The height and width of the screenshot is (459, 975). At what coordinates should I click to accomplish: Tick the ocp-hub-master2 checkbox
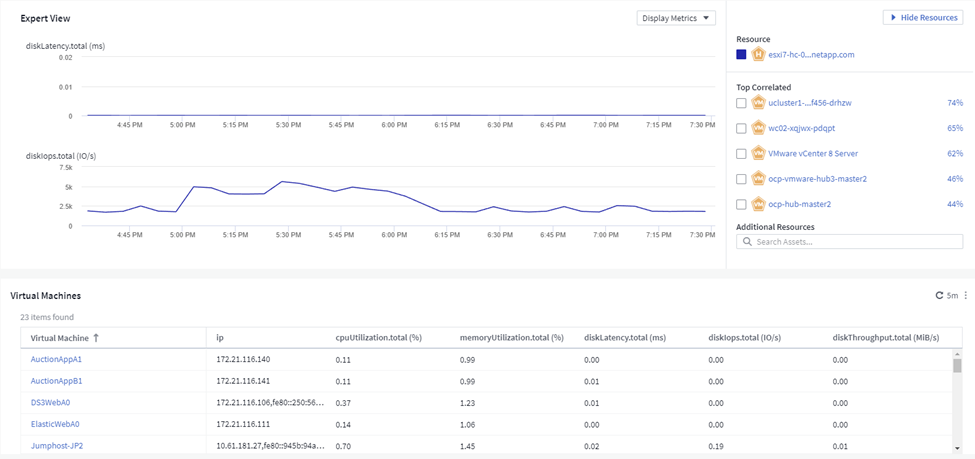[x=741, y=204]
